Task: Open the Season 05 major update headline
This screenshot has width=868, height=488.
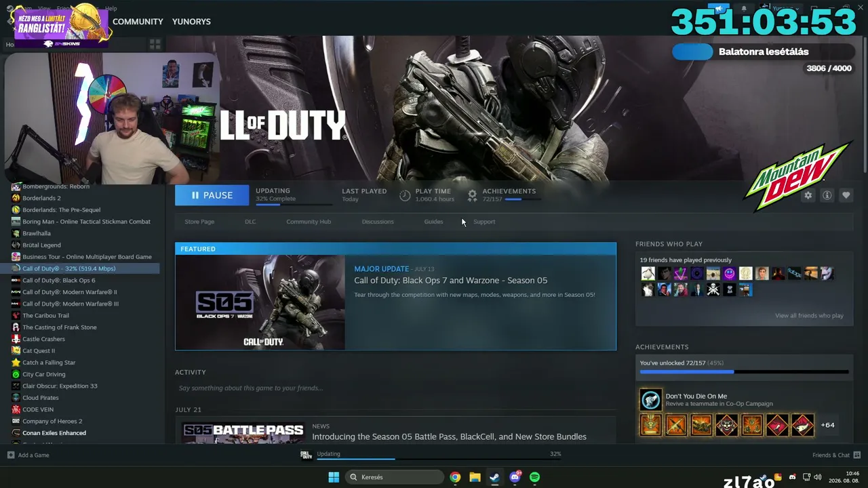Action: coord(450,281)
